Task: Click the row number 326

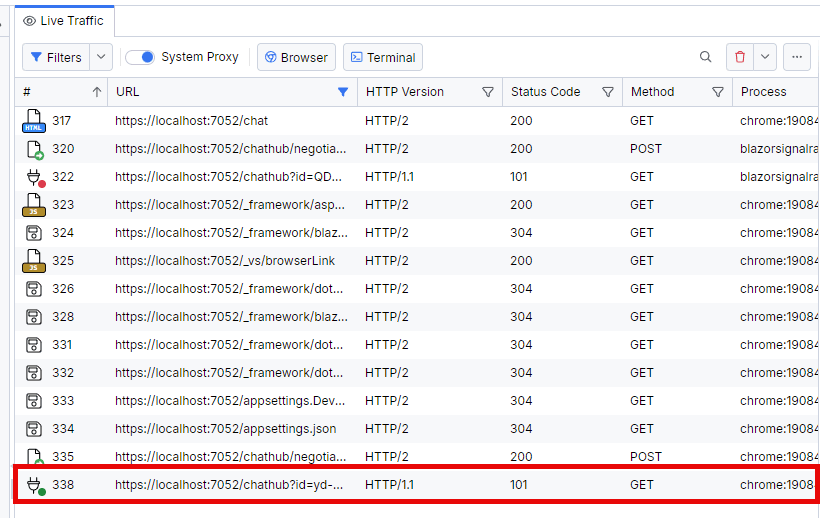Action: (x=63, y=289)
